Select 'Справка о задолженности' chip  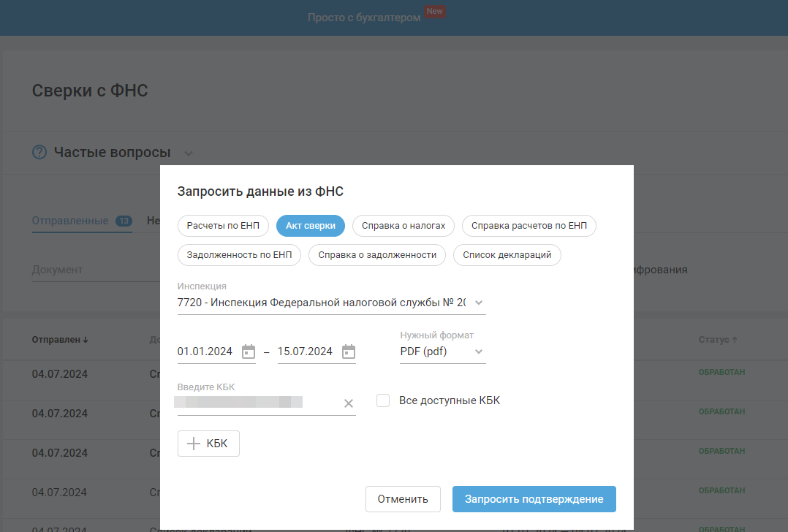click(x=377, y=255)
